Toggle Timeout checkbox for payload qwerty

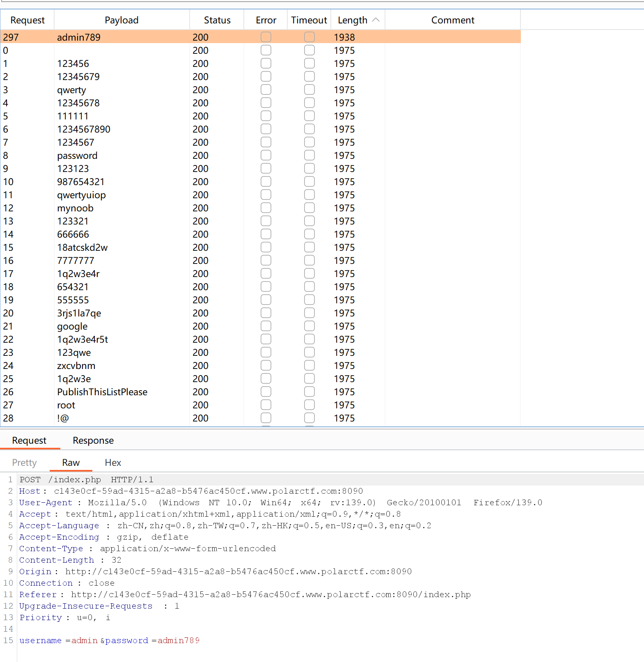pos(309,89)
